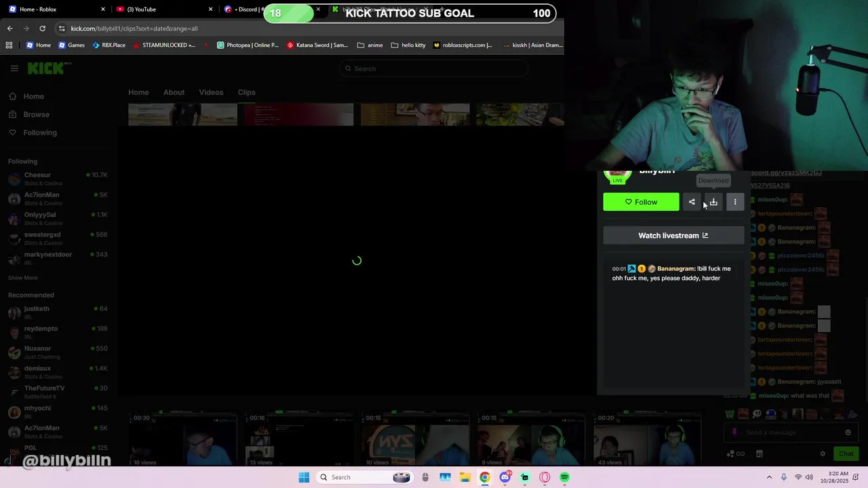Image resolution: width=868 pixels, height=488 pixels.
Task: Select the channel's Clips tab
Action: pos(246,92)
